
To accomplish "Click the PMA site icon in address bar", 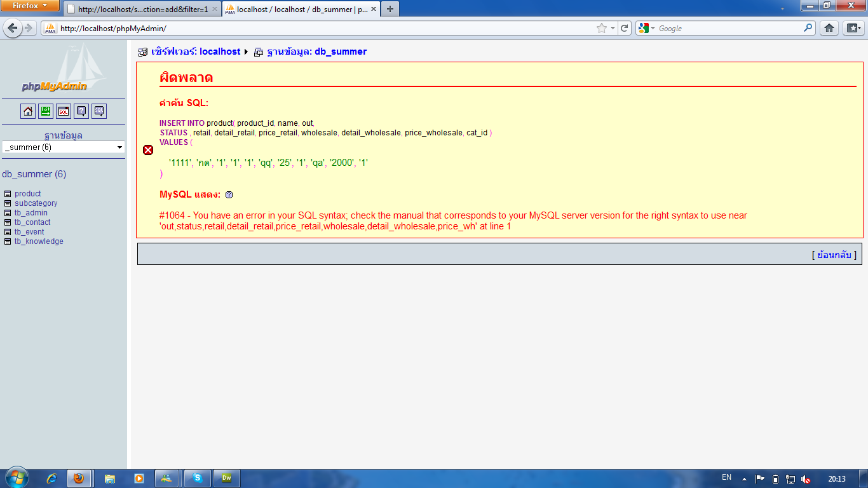I will (50, 29).
